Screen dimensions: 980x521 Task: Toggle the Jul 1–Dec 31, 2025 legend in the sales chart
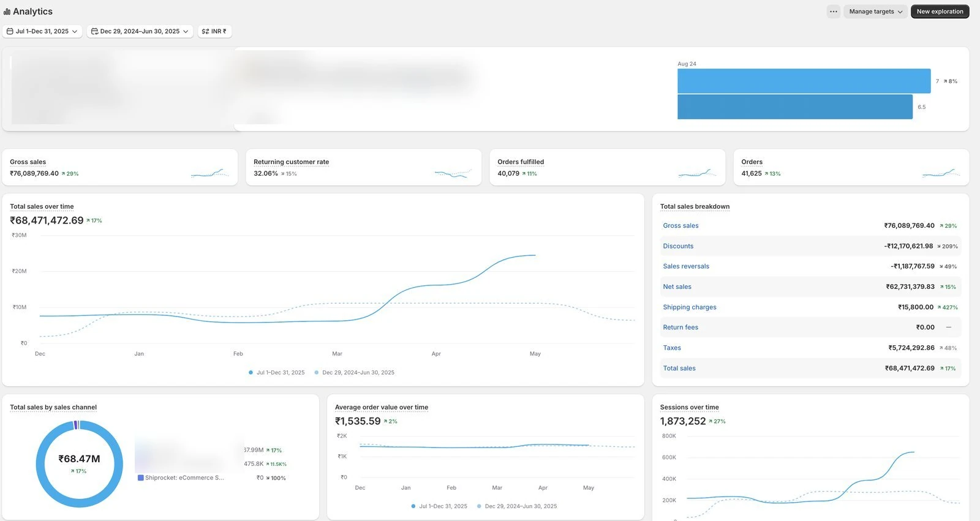pos(276,373)
